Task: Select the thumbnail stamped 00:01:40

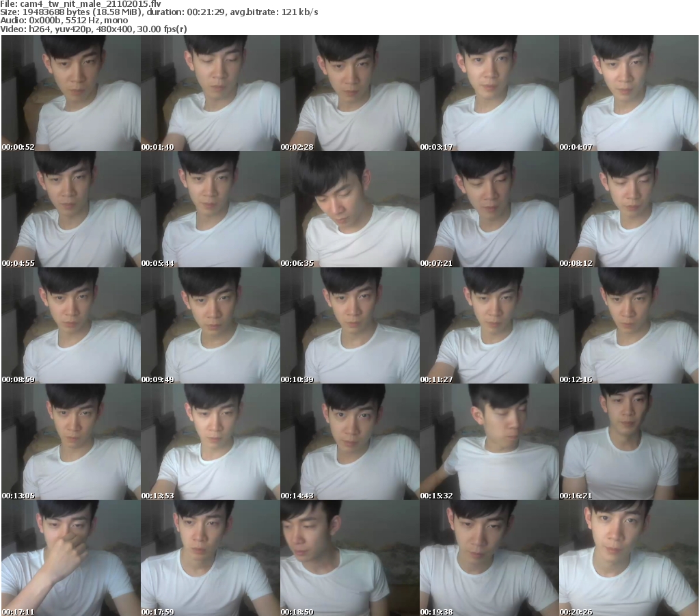Action: [211, 93]
